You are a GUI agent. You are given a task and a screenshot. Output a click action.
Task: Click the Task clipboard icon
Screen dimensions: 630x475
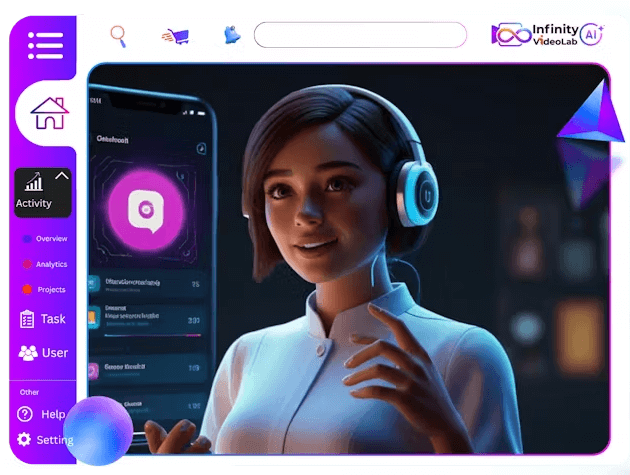point(27,319)
